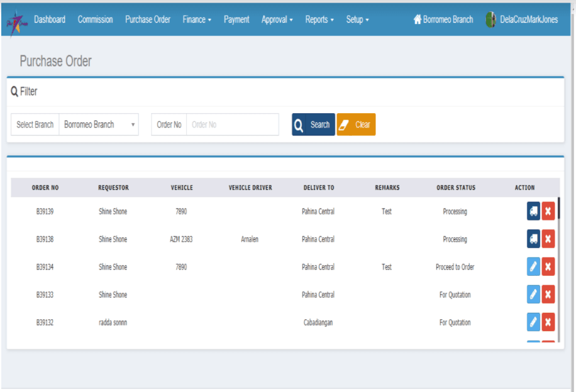Screen dimensions: 576x392
Task: Click vehicle AZM 2383
Action: [181, 239]
